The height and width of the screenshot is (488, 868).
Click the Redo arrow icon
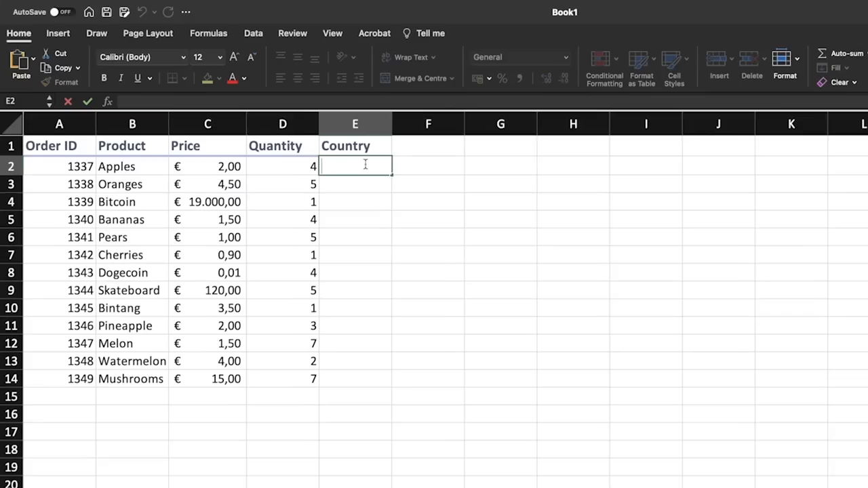(x=167, y=12)
